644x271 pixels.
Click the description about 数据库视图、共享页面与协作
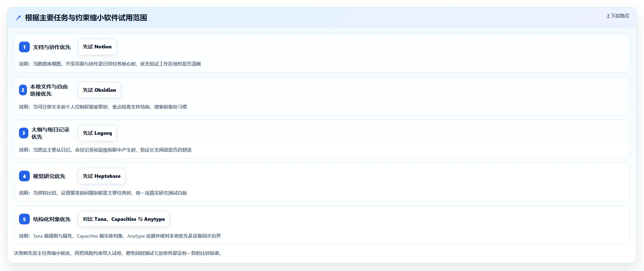click(x=110, y=64)
